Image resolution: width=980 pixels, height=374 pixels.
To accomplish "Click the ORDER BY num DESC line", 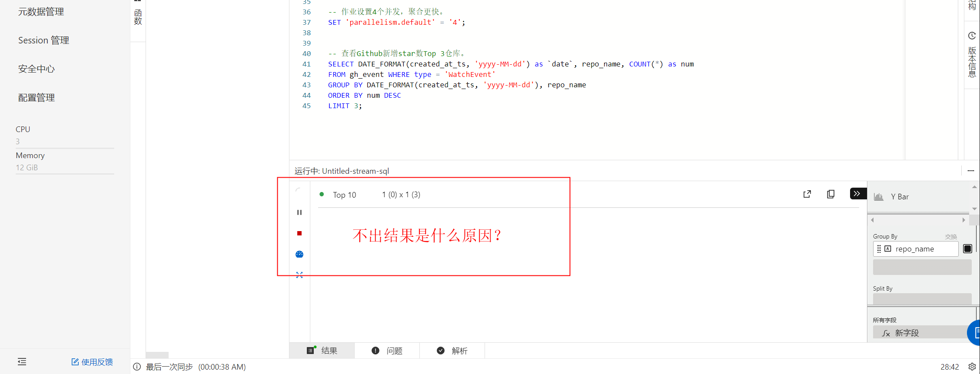I will pos(364,95).
